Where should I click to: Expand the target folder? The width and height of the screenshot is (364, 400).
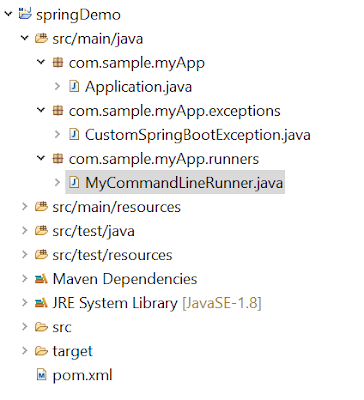[25, 351]
